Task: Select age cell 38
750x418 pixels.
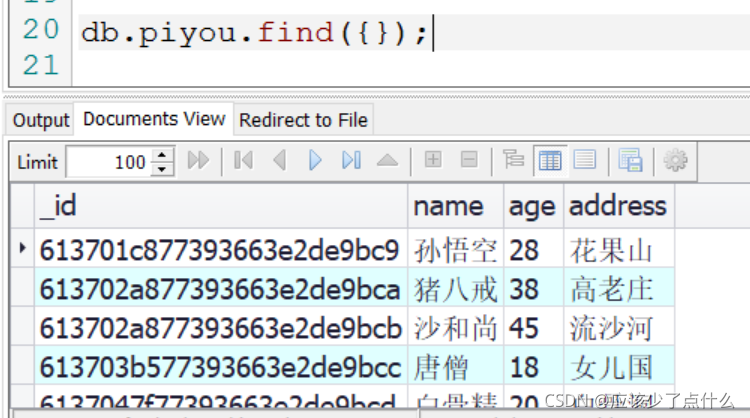Action: [x=534, y=289]
